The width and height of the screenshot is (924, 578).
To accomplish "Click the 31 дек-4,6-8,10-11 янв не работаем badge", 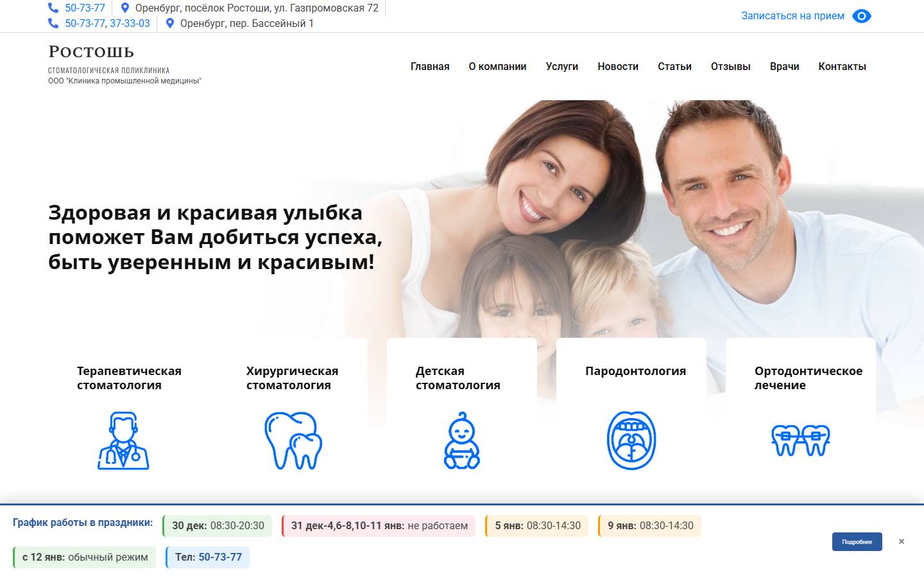I will (x=379, y=526).
